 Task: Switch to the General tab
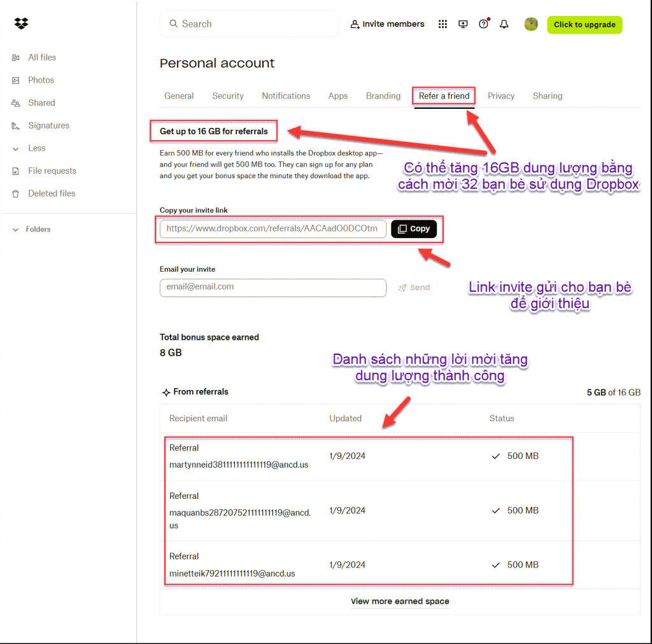click(x=179, y=96)
